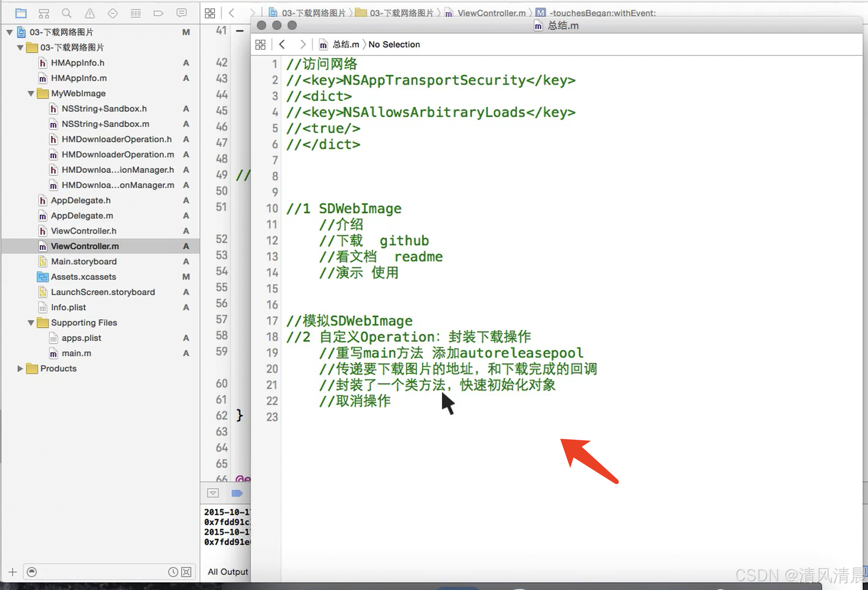Go back in main editor jump bar
The height and width of the screenshot is (590, 868).
[231, 13]
